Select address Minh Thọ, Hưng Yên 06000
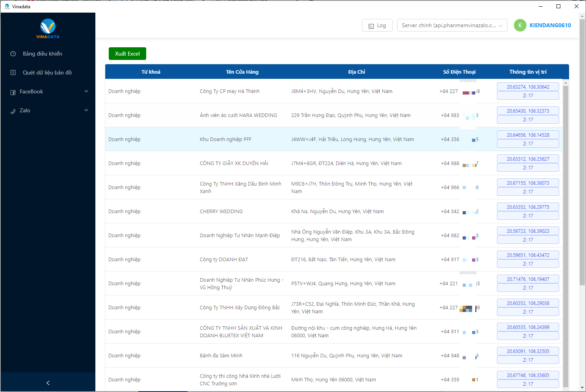586x392 pixels. 333,379
